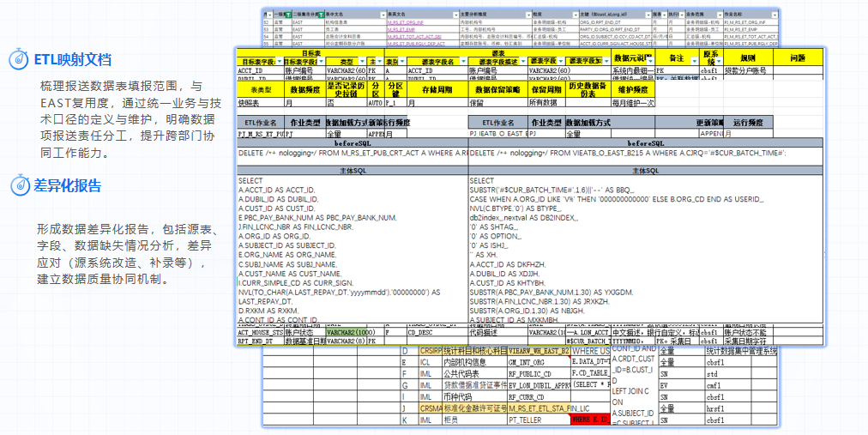Select the green VARCHAR2(1000) cell
868x435 pixels.
(353, 332)
